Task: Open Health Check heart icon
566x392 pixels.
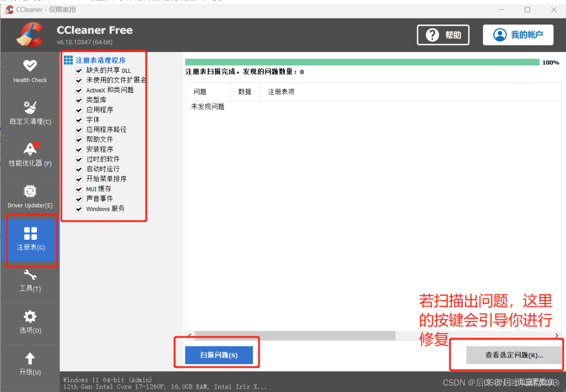Action: 30,66
